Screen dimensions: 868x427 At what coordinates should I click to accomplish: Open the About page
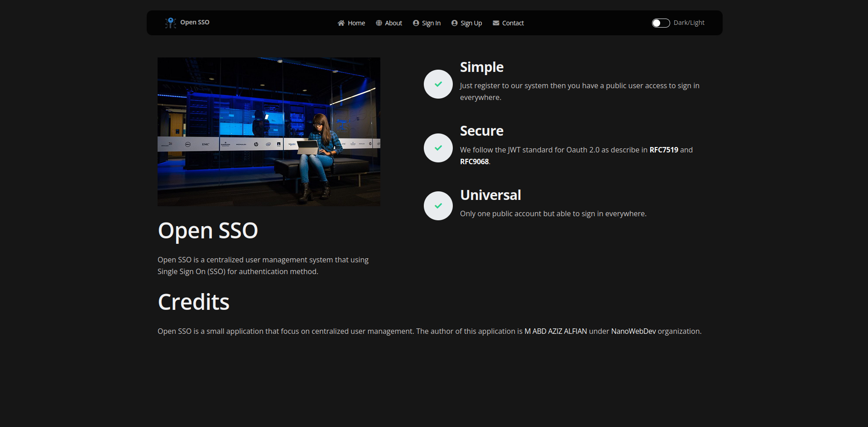[393, 23]
